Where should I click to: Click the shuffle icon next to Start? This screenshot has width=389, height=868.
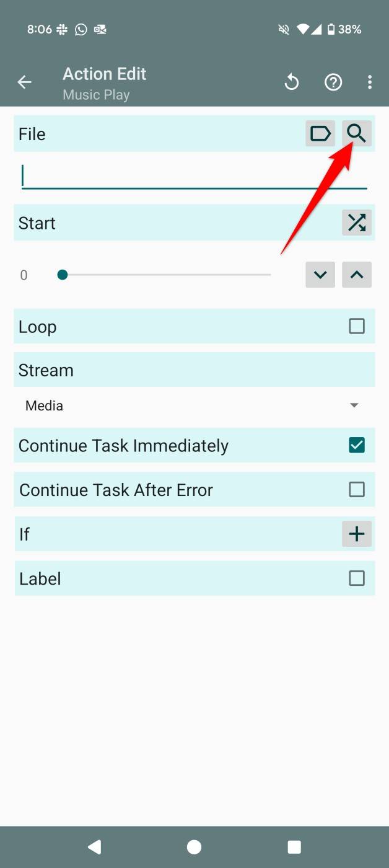[x=357, y=223]
